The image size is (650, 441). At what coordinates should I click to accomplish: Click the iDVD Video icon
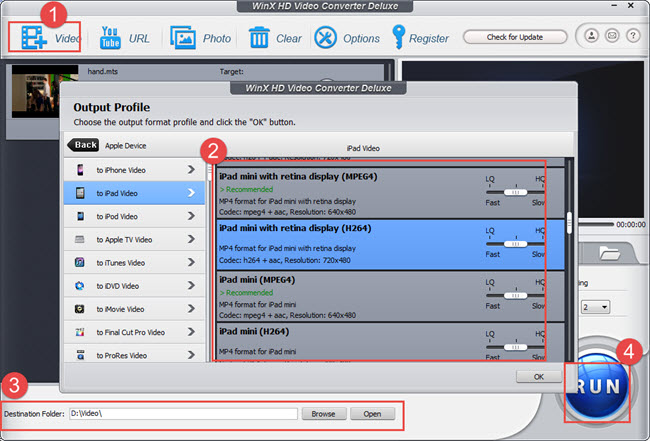(x=80, y=286)
